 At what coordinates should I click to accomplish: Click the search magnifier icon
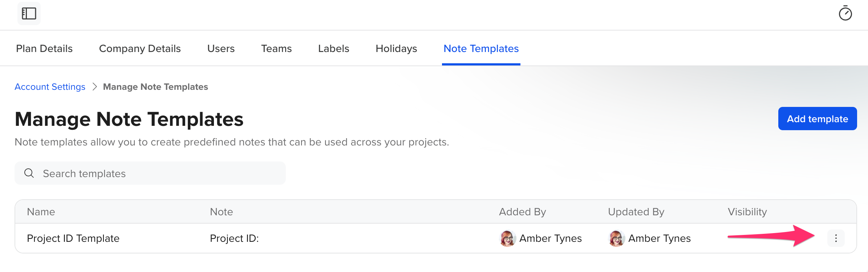29,173
